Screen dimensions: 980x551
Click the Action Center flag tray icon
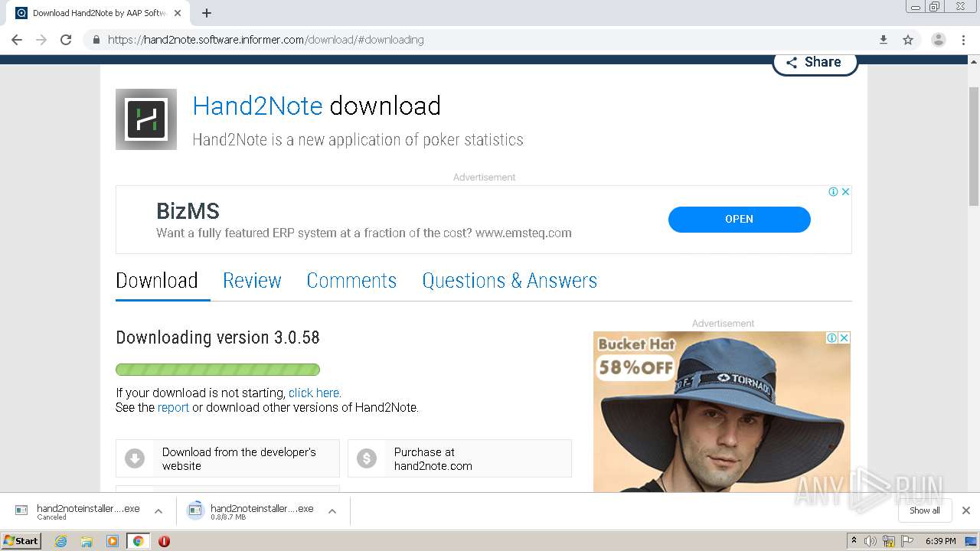pyautogui.click(x=907, y=541)
